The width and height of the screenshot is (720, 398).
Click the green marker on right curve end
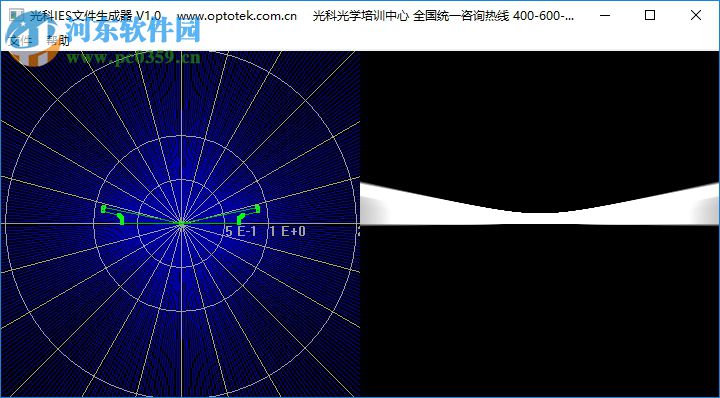click(258, 209)
